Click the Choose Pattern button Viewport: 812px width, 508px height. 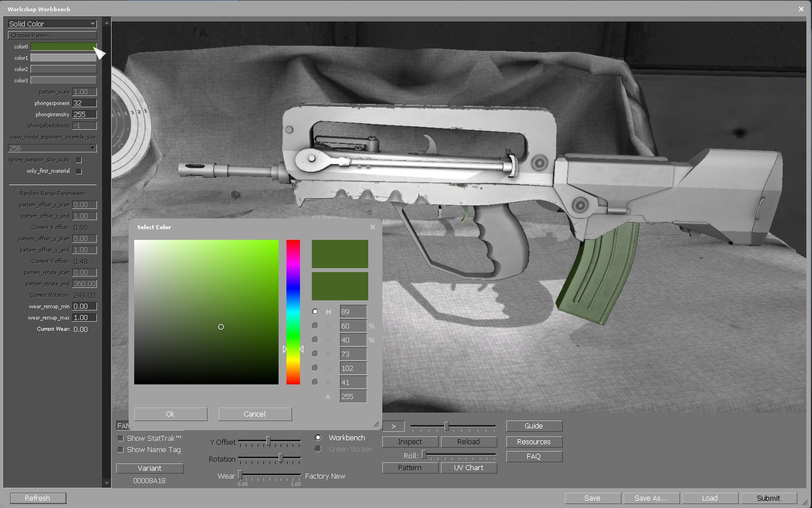(52, 35)
